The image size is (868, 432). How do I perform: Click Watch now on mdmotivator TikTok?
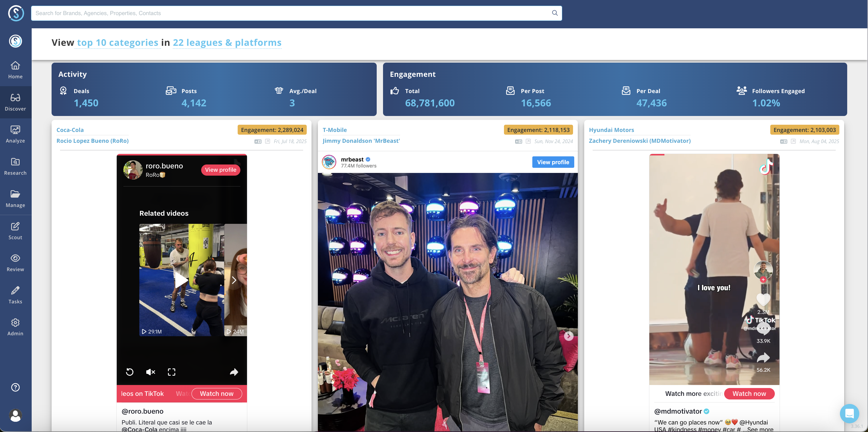click(x=749, y=394)
